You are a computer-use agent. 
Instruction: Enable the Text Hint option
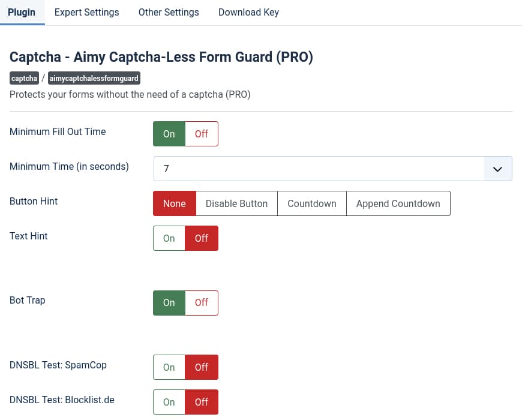click(169, 238)
